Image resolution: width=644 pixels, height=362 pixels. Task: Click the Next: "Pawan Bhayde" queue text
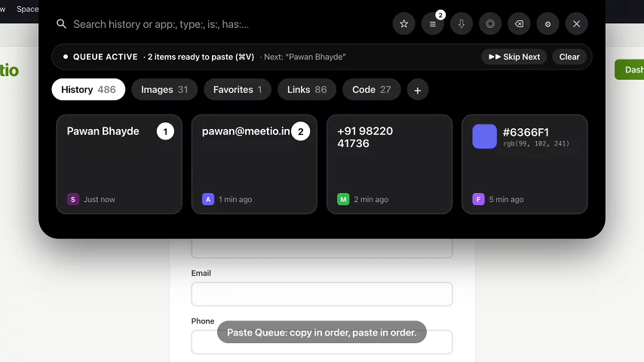[x=305, y=57]
